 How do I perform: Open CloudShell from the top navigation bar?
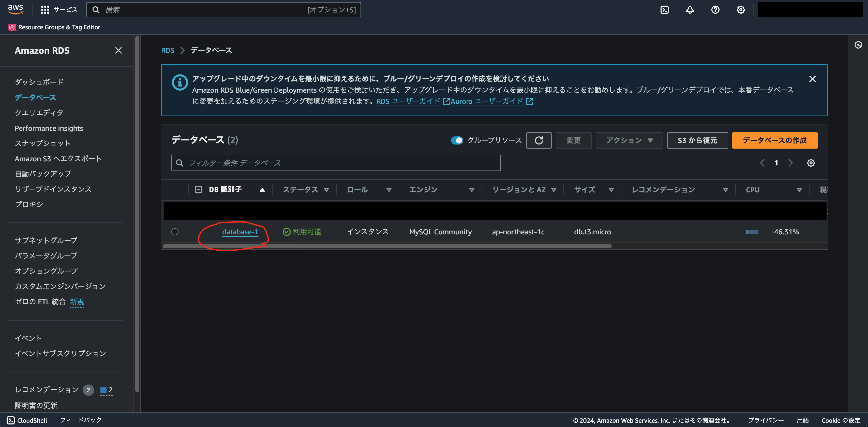(x=665, y=9)
